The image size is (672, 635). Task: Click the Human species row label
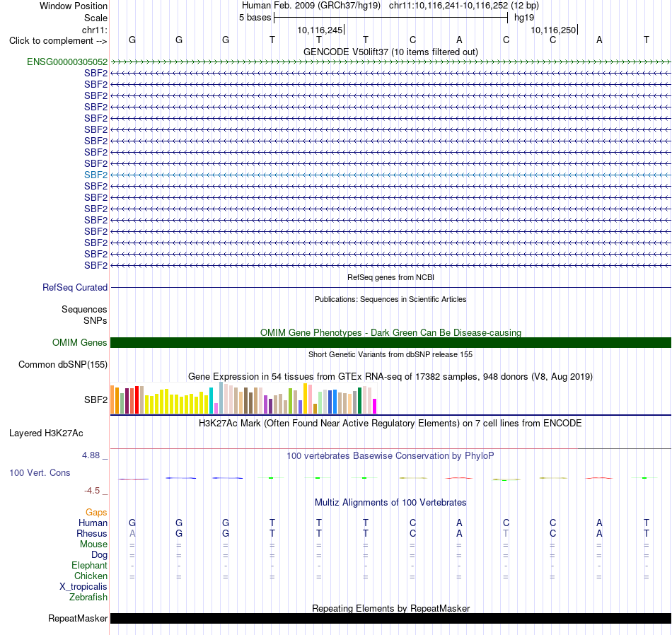pyautogui.click(x=93, y=523)
